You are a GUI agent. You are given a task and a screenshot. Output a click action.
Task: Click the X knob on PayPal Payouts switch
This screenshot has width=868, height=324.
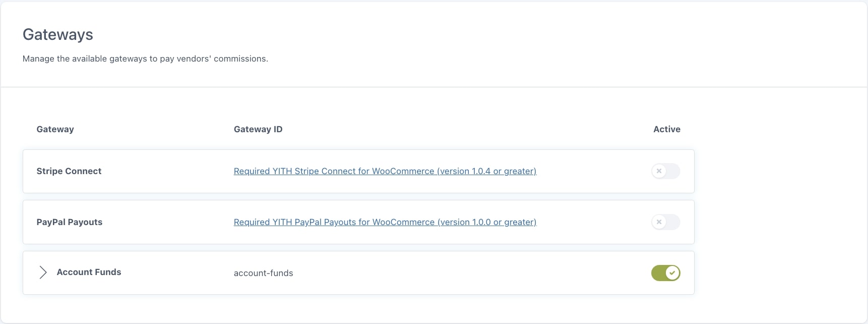click(659, 222)
